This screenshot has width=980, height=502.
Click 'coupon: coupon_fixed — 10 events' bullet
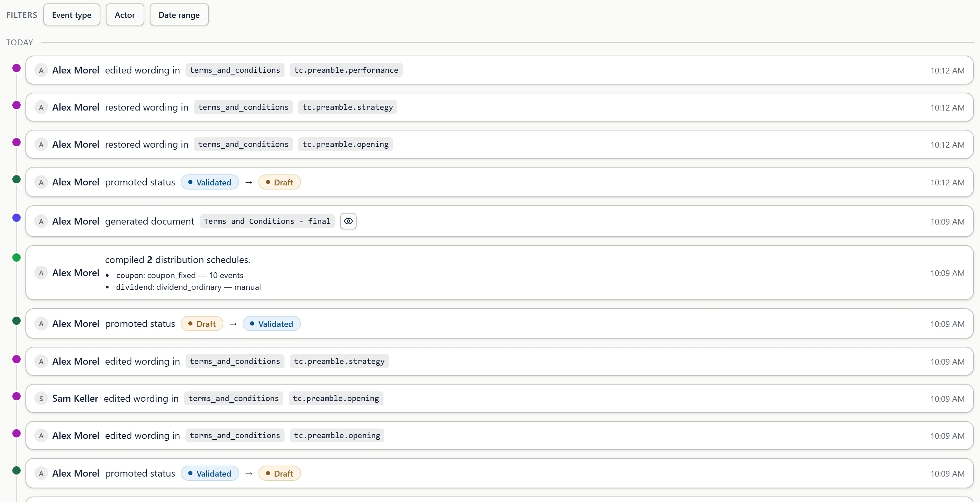point(180,275)
